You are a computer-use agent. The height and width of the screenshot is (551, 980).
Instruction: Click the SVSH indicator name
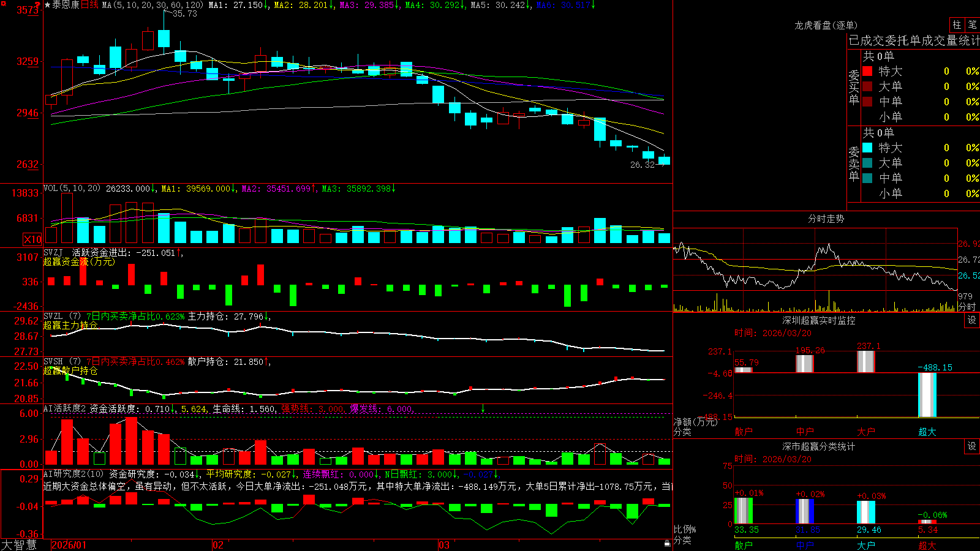pos(53,361)
